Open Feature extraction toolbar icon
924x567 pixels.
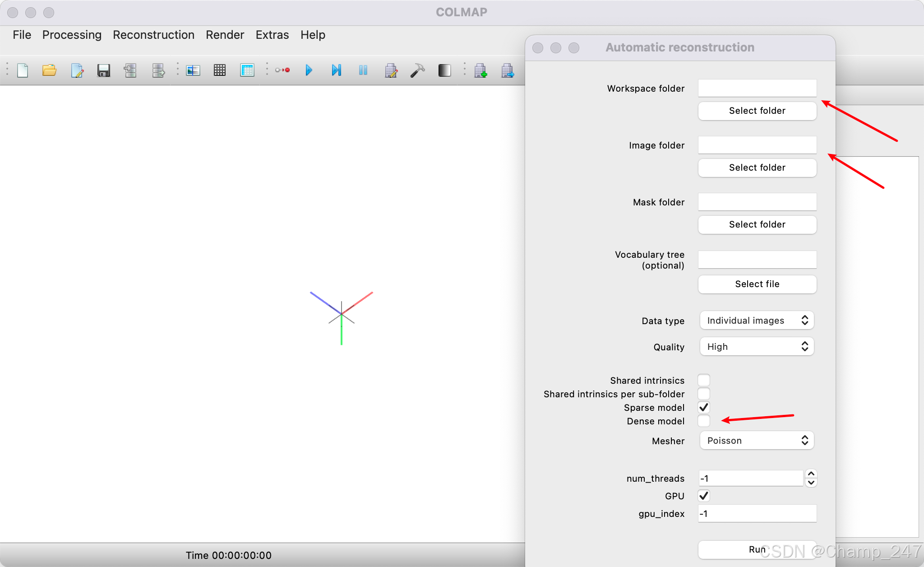coord(193,70)
